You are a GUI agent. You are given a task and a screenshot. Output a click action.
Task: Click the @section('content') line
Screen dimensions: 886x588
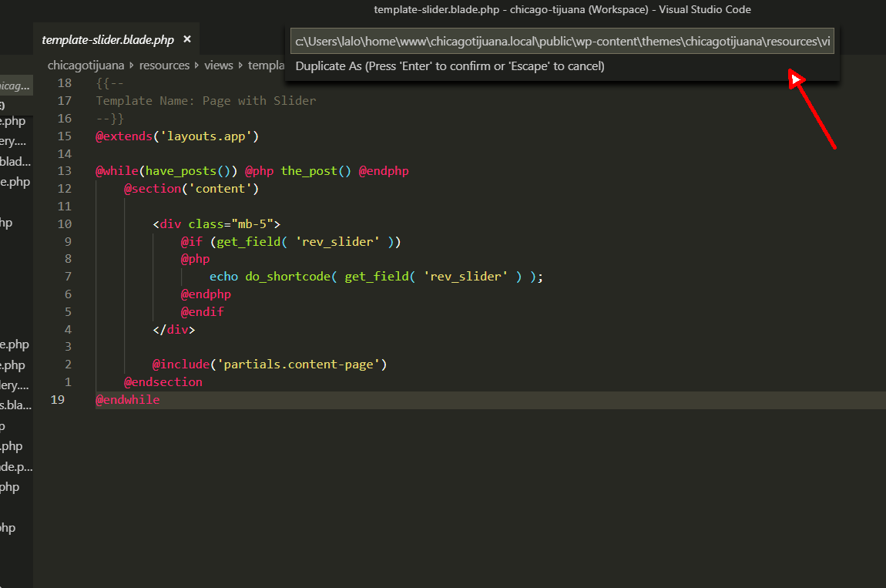[x=192, y=188]
